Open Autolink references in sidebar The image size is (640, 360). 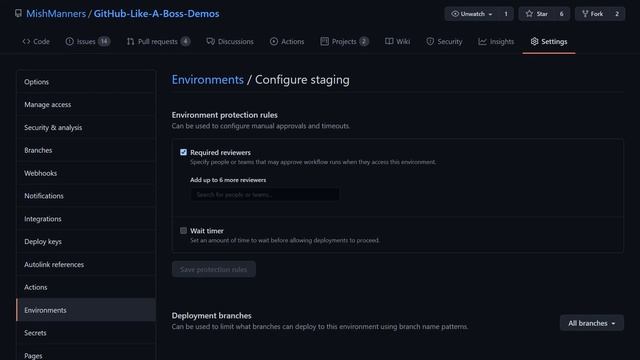(86, 264)
